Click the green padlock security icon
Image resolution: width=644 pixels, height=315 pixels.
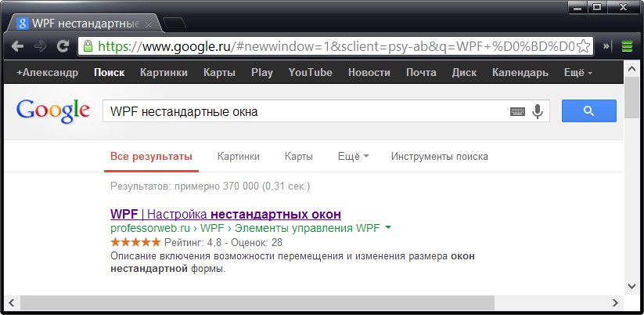click(x=88, y=45)
